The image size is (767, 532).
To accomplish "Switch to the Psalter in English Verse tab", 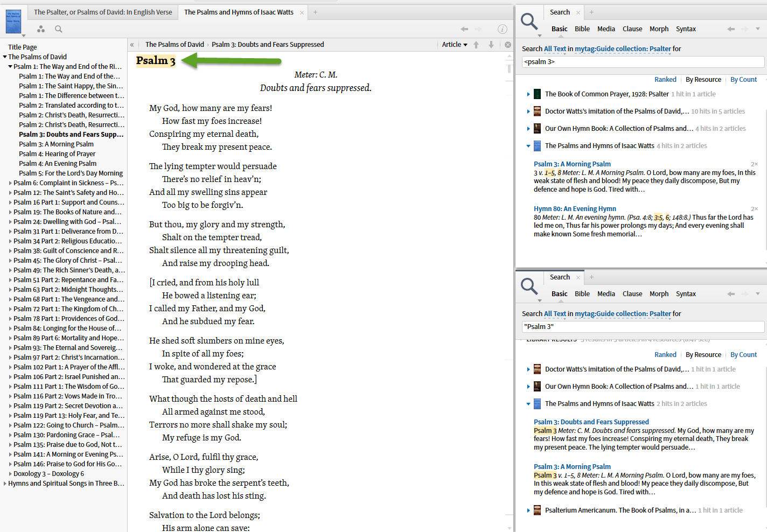I will (103, 12).
